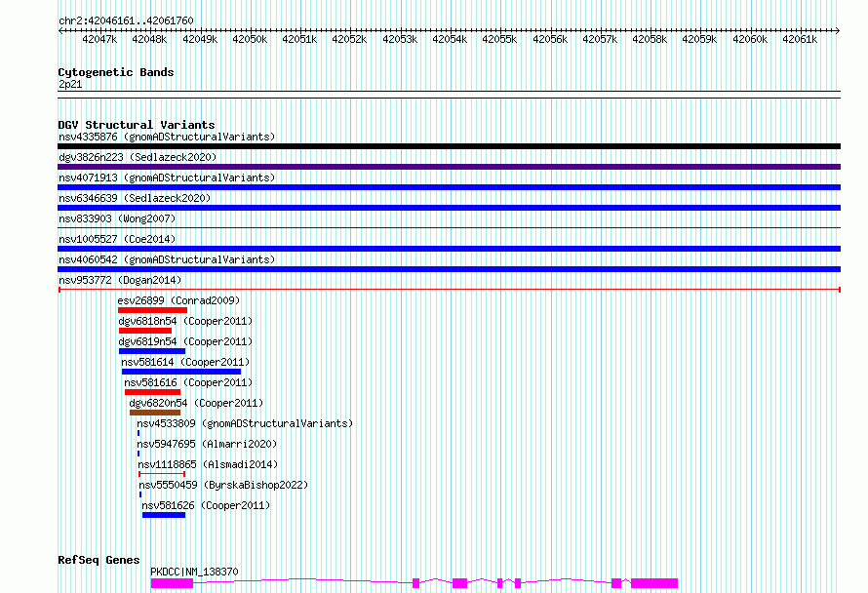Select the red esv26899 Conrad2009 bar
The image size is (868, 593).
(x=152, y=310)
